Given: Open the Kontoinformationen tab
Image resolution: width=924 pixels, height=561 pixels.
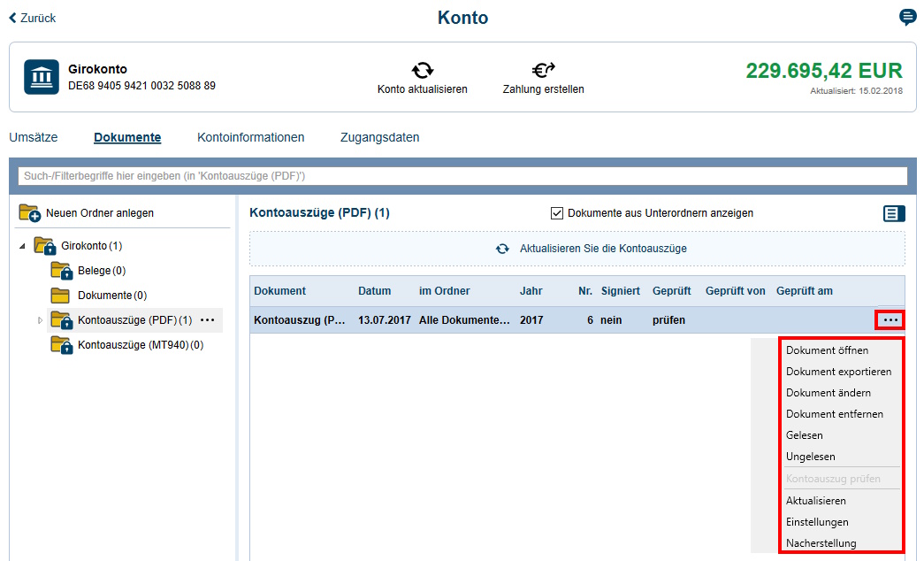Looking at the screenshot, I should pos(253,137).
